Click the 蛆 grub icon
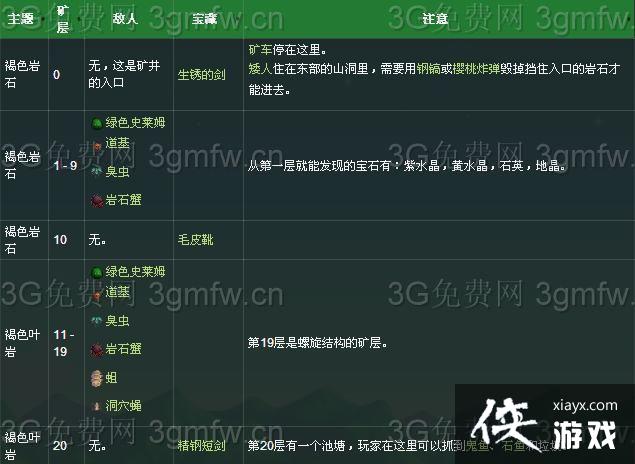 point(96,378)
